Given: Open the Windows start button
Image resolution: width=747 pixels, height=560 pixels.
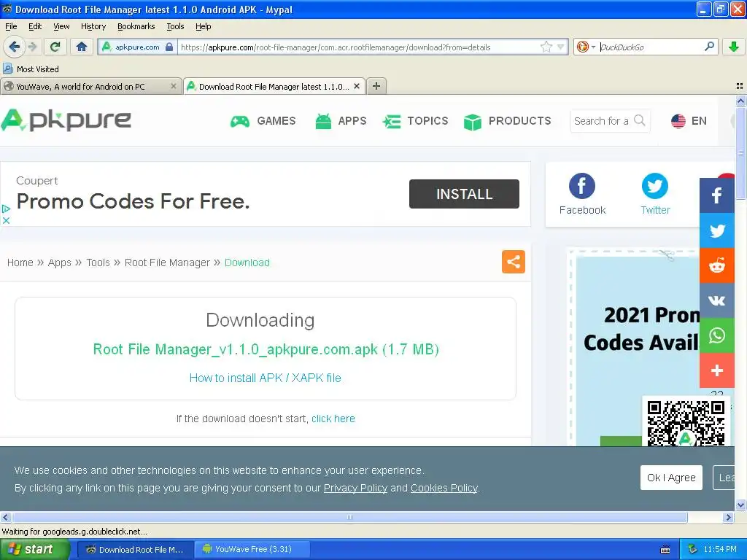Looking at the screenshot, I should (x=34, y=549).
